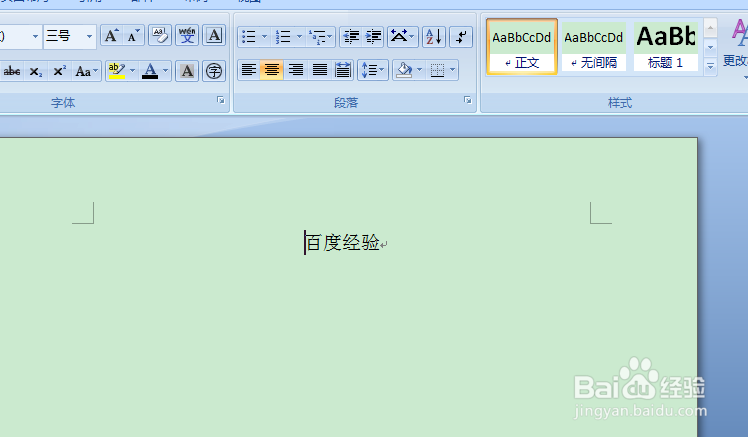Image resolution: width=748 pixels, height=437 pixels.
Task: Toggle center alignment
Action: pos(272,71)
